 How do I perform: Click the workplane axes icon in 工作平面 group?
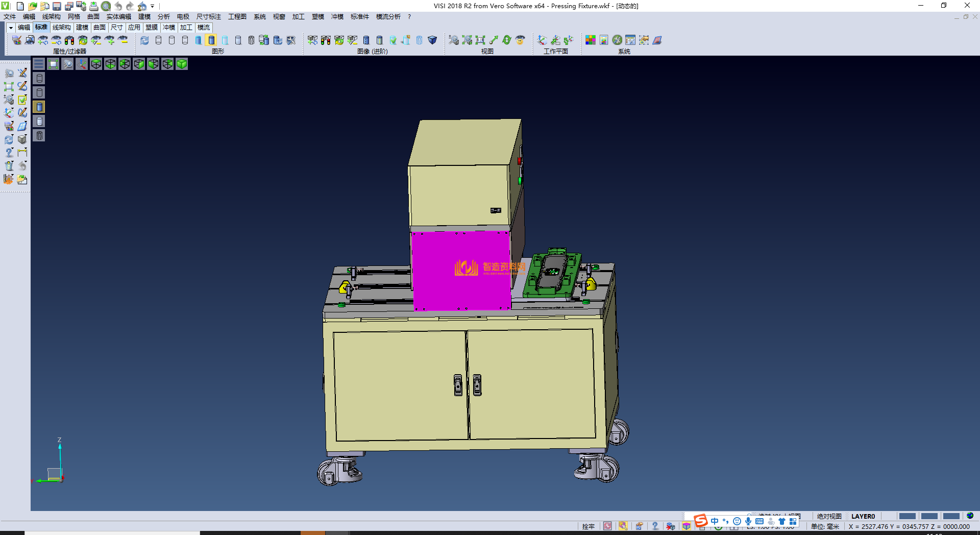click(542, 40)
